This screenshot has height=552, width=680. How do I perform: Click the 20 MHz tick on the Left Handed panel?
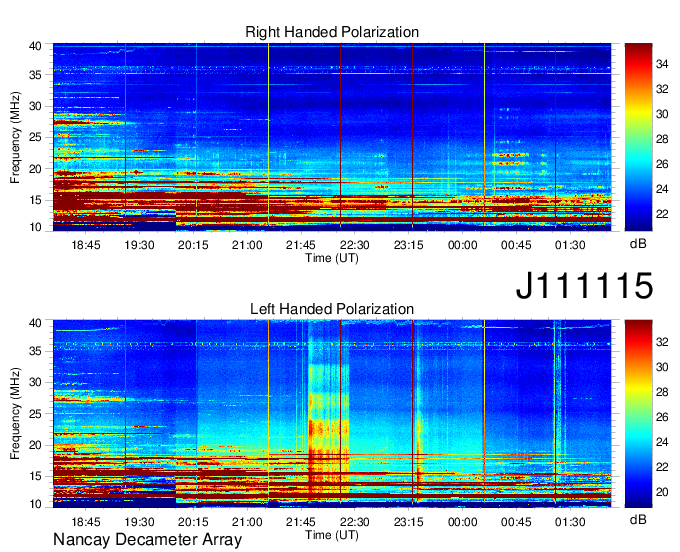(35, 445)
